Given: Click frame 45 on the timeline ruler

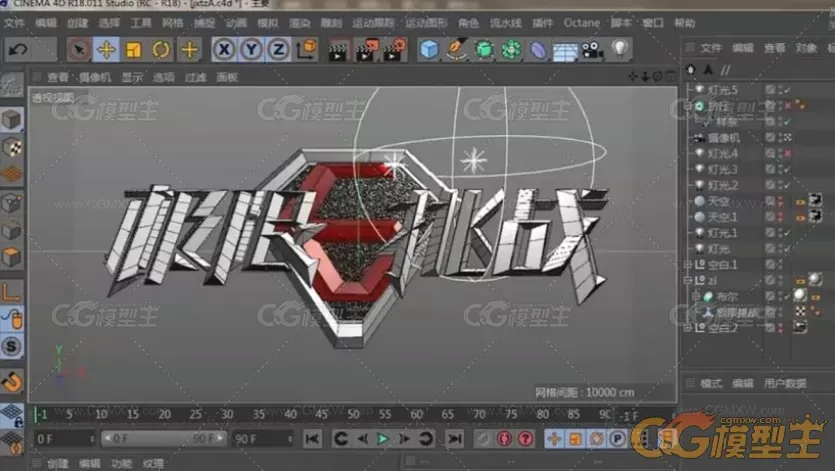Looking at the screenshot, I should tap(321, 415).
